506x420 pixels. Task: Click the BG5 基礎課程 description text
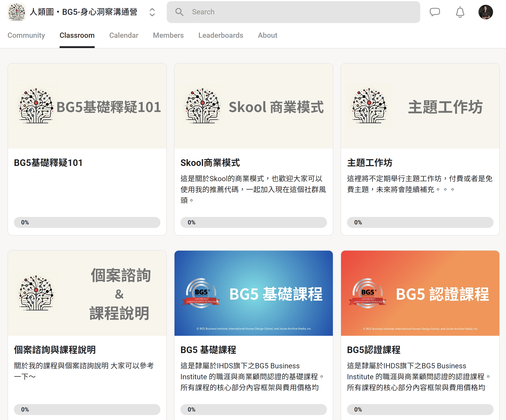(252, 377)
